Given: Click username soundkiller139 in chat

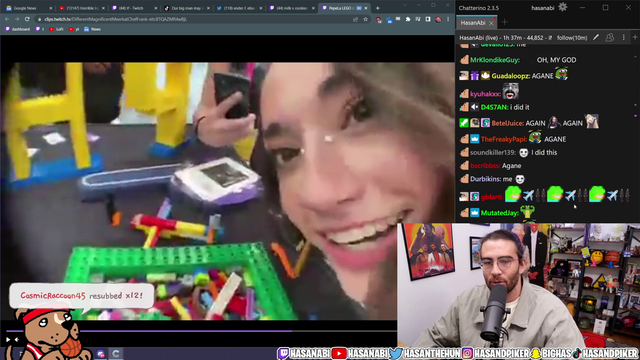Looking at the screenshot, I should [x=493, y=153].
